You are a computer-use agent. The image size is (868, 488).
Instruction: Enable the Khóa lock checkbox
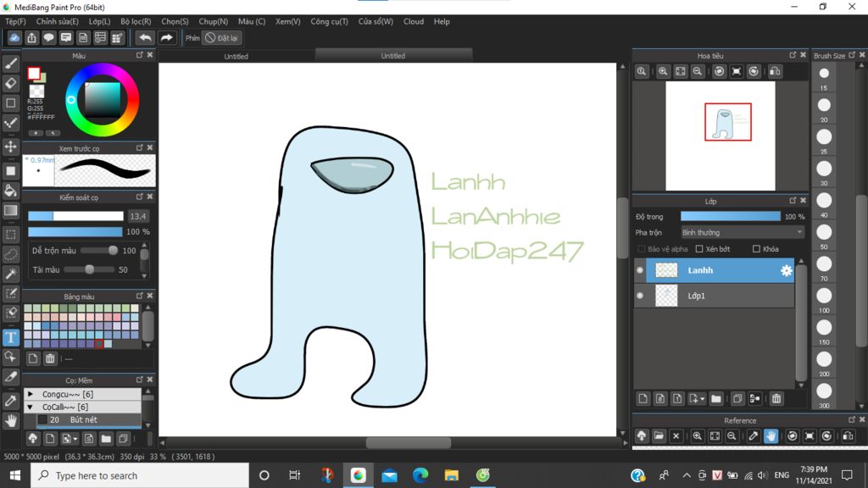click(756, 249)
